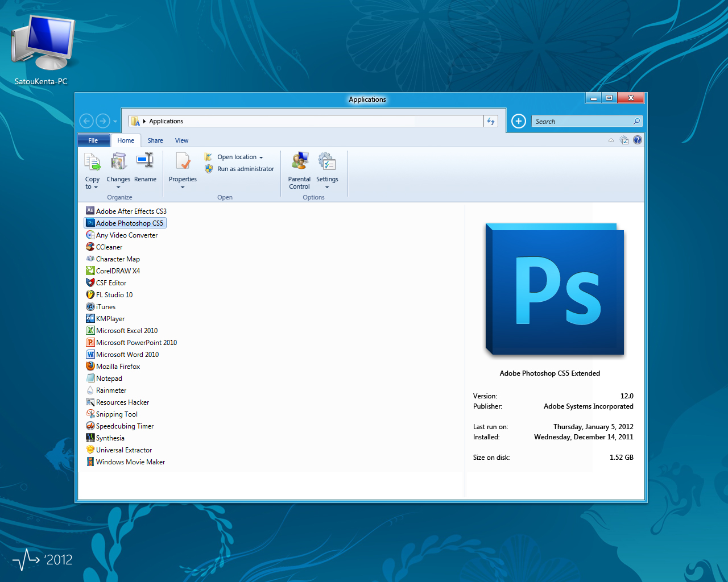
Task: Select Snipping Tool in list
Action: tap(111, 414)
